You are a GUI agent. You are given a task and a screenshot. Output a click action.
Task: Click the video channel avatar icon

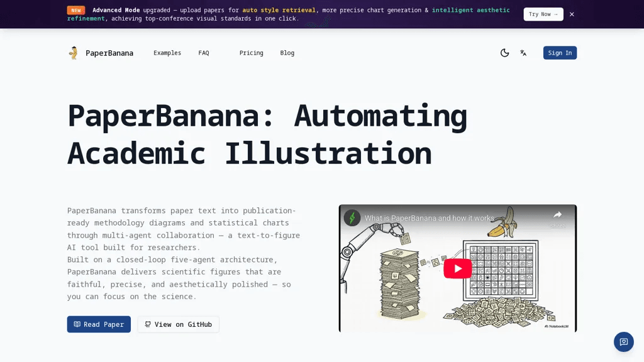352,218
